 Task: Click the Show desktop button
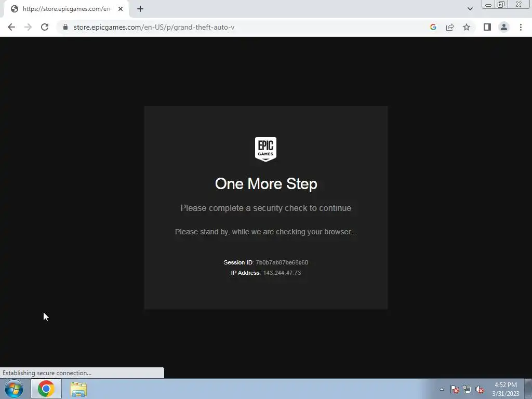(x=528, y=389)
